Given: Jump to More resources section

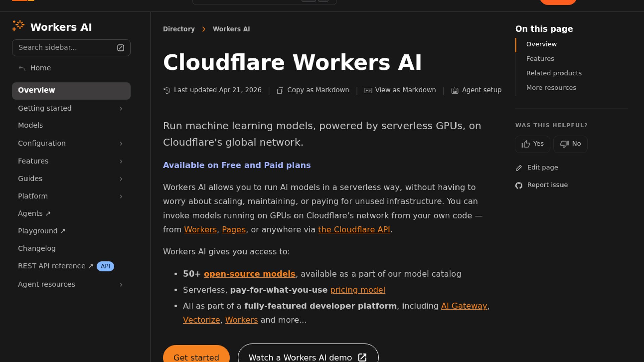Looking at the screenshot, I should 551,88.
